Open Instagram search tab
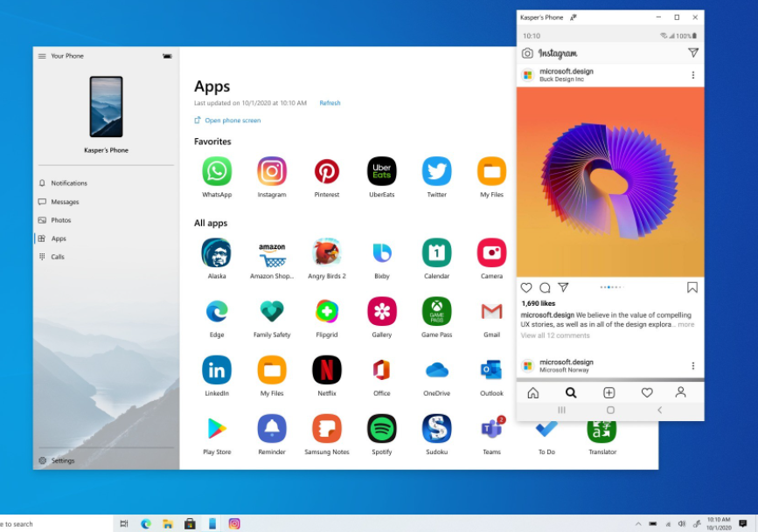Viewport: 758px width, 532px height. click(x=571, y=392)
